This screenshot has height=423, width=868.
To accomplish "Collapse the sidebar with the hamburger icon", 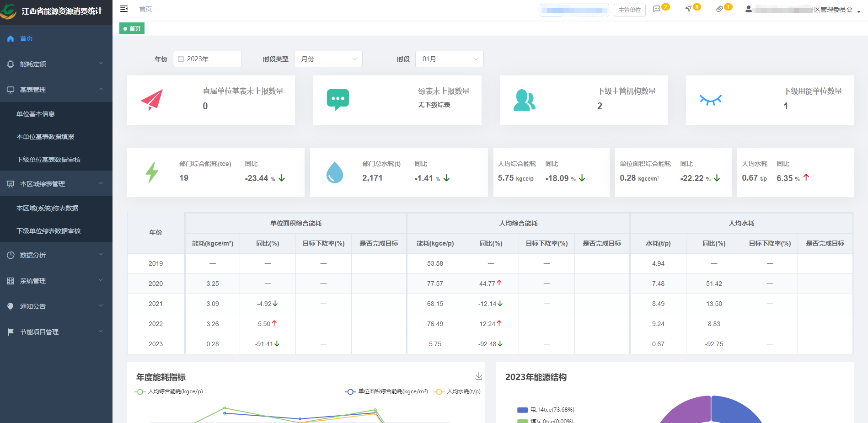I will click(124, 9).
